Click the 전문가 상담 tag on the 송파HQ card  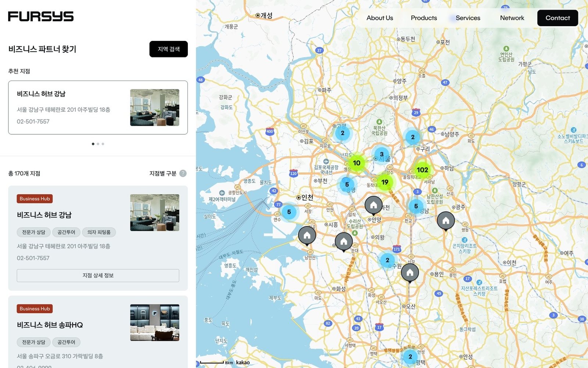coord(33,342)
